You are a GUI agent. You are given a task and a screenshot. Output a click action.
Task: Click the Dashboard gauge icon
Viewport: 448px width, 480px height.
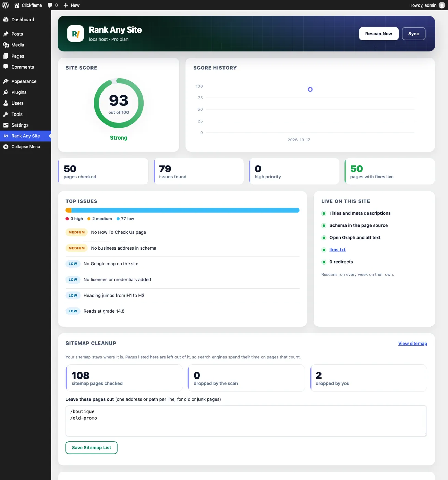click(x=6, y=20)
